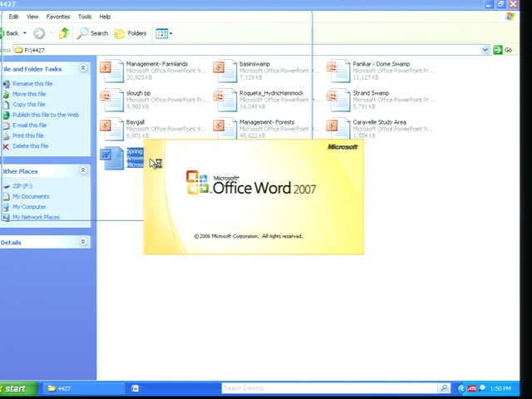This screenshot has width=532, height=399.
Task: Click the ATI tray icon
Action: pos(471,388)
